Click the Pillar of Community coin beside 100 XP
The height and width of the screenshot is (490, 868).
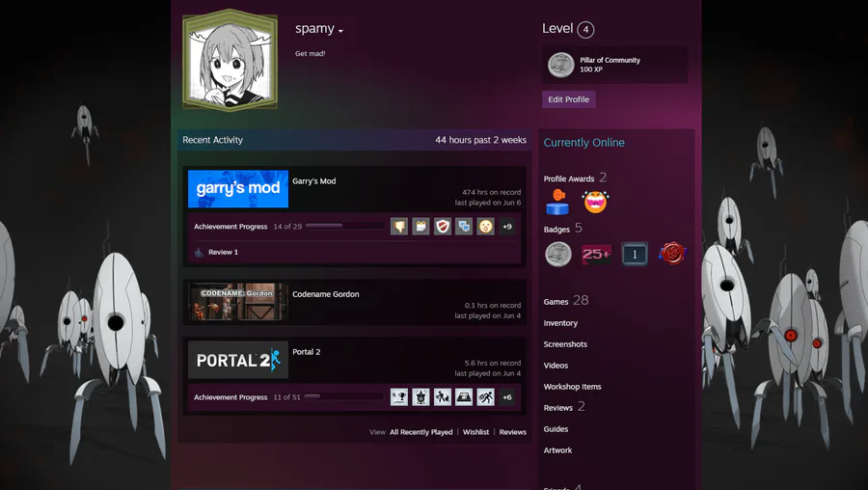(560, 65)
